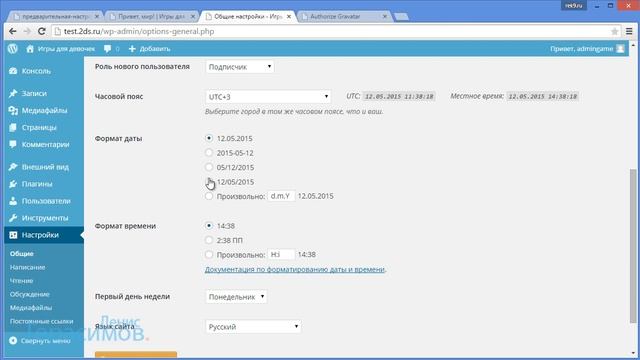Click the browser forward arrow
The image size is (640, 360).
tap(27, 31)
